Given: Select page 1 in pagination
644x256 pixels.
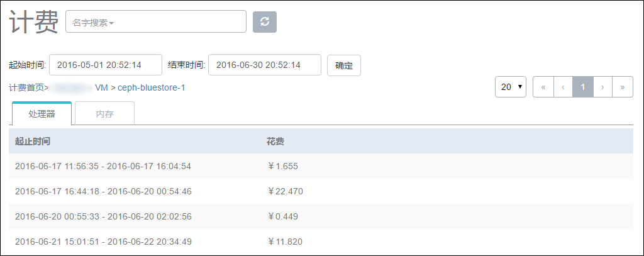Looking at the screenshot, I should pyautogui.click(x=583, y=87).
